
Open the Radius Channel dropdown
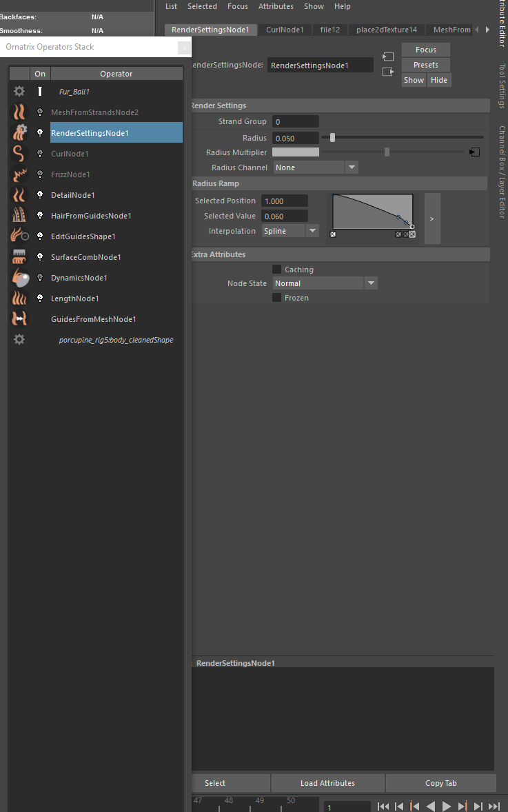point(316,168)
